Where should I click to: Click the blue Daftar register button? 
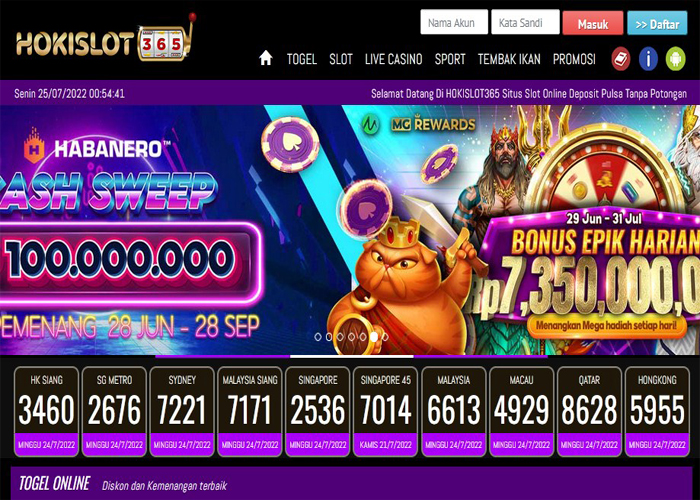[657, 23]
